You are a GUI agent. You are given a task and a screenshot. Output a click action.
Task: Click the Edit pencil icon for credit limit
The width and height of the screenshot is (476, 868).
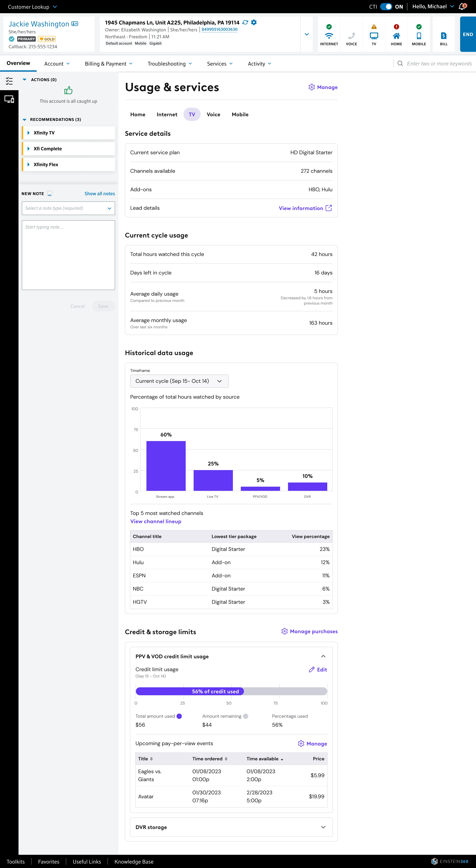click(312, 669)
